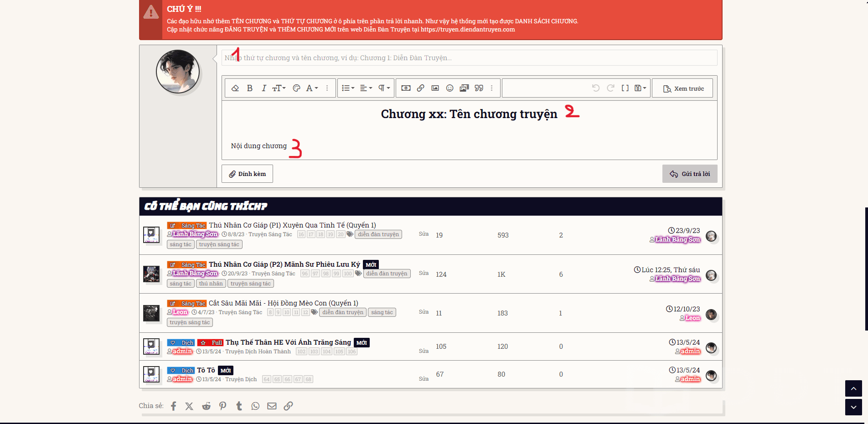Open the text color palette
Viewport: 868px width, 424px height.
pos(296,88)
